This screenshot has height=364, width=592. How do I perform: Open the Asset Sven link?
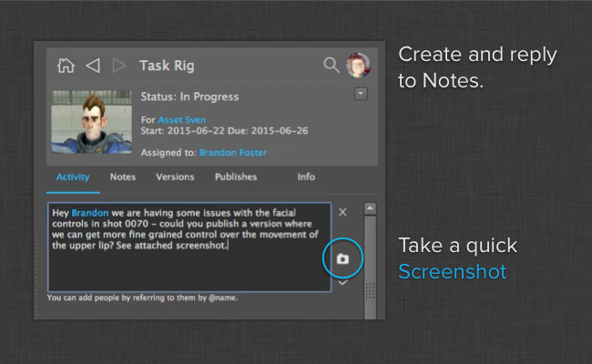(181, 120)
